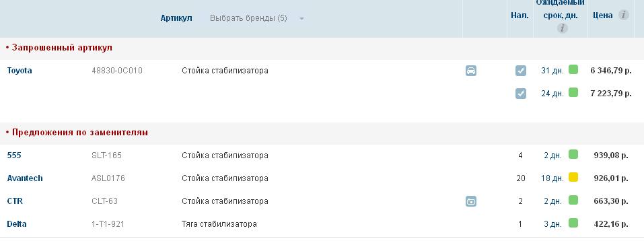Image resolution: width=644 pixels, height=243 pixels.
Task: Sort by the Цена column header
Action: click(x=602, y=15)
